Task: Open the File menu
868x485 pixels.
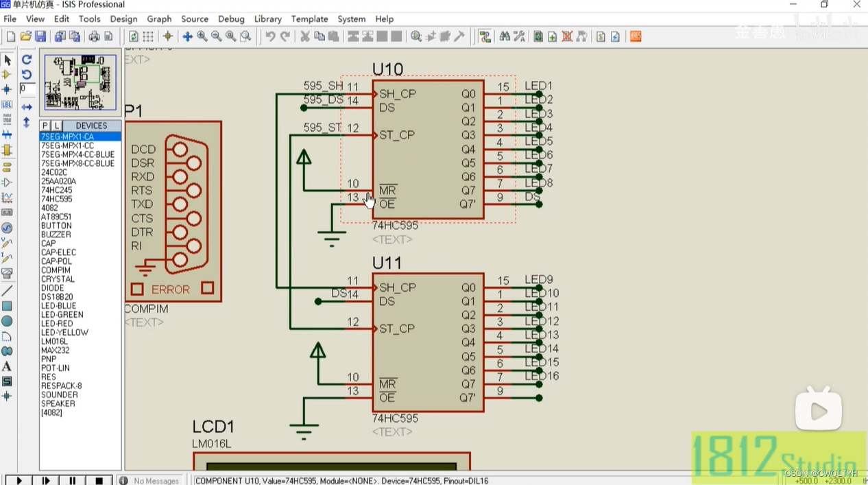Action: click(x=10, y=19)
